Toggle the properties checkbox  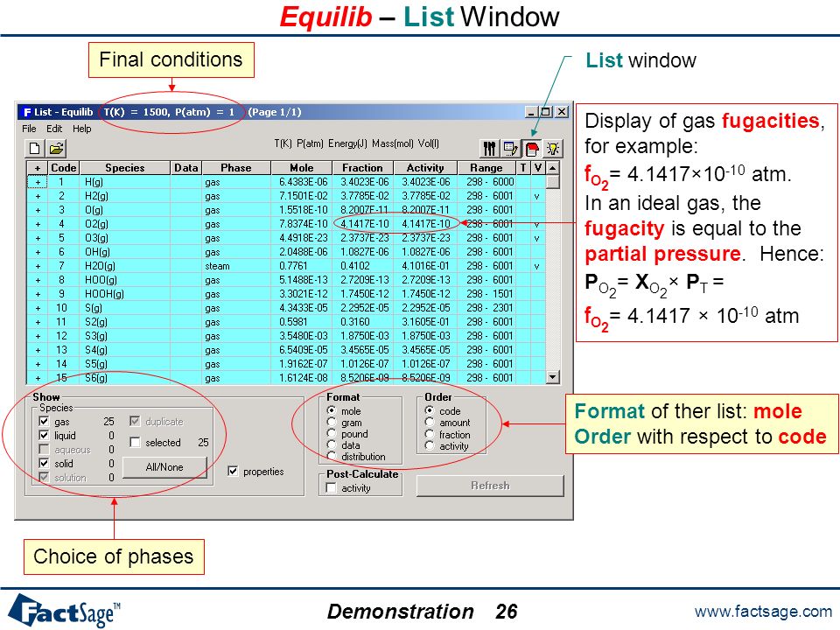click(x=233, y=472)
